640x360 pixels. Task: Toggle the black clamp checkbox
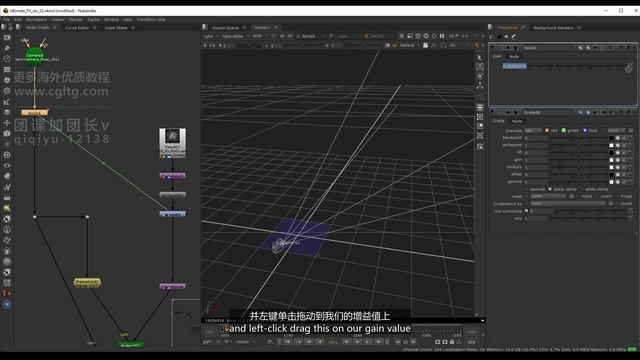(x=550, y=189)
